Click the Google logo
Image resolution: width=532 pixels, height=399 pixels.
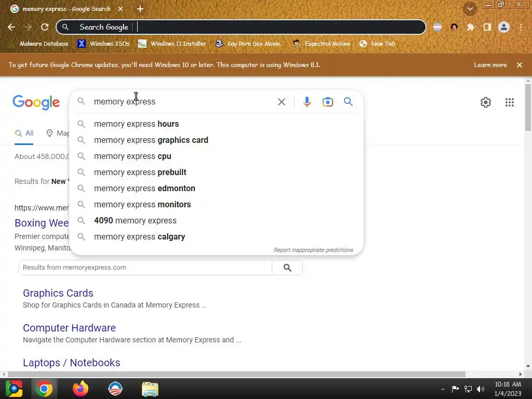coord(36,102)
